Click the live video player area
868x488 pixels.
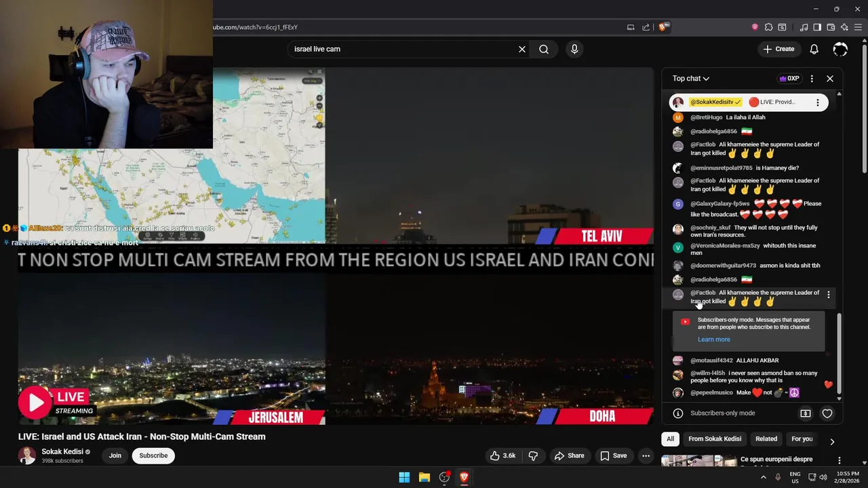336,246
